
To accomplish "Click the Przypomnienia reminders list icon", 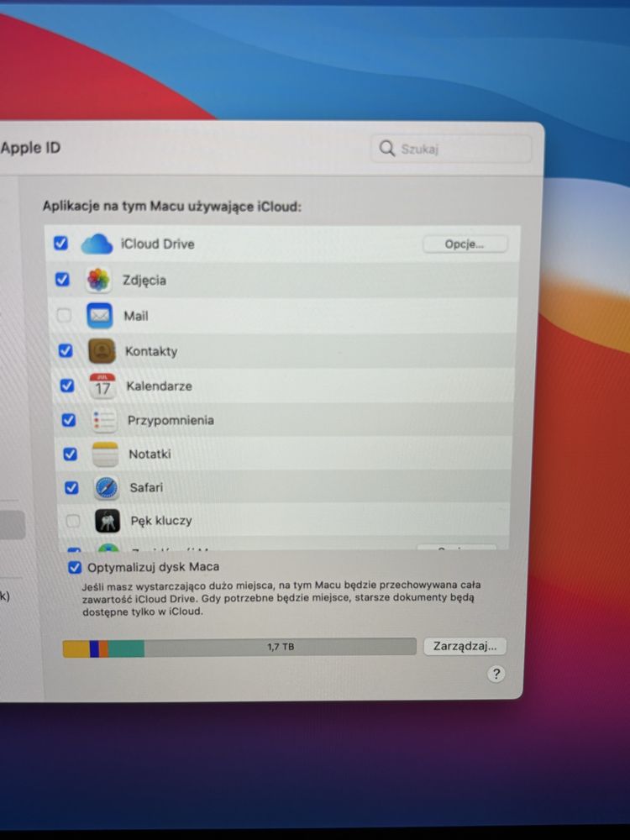I will point(104,420).
